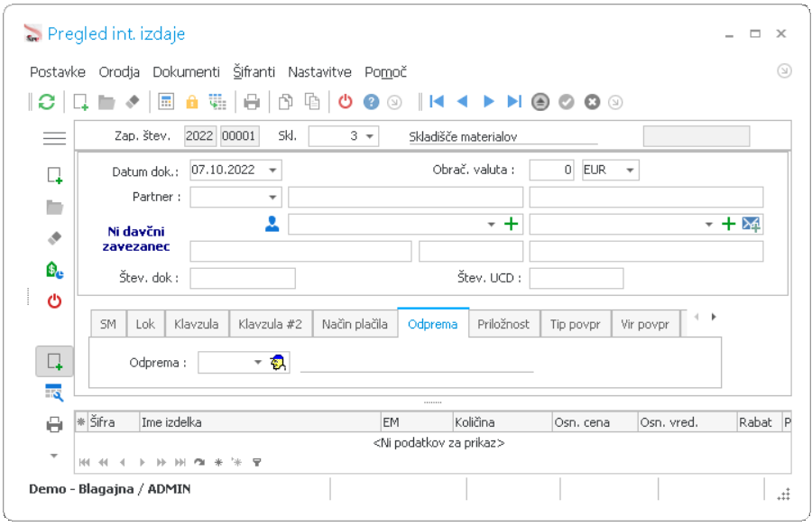Click the green dollar tag icon in the sidebar
This screenshot has height=527, width=812.
[54, 270]
